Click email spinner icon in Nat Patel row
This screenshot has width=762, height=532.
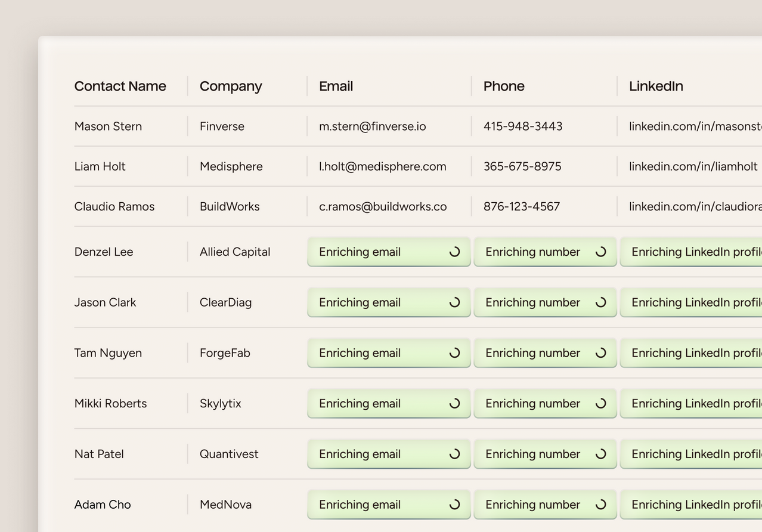pos(454,454)
